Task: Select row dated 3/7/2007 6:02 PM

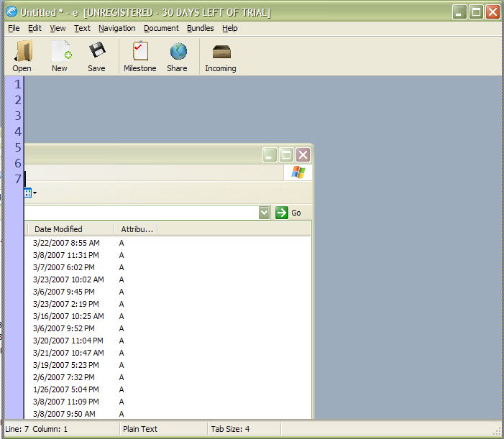Action: pyautogui.click(x=64, y=267)
